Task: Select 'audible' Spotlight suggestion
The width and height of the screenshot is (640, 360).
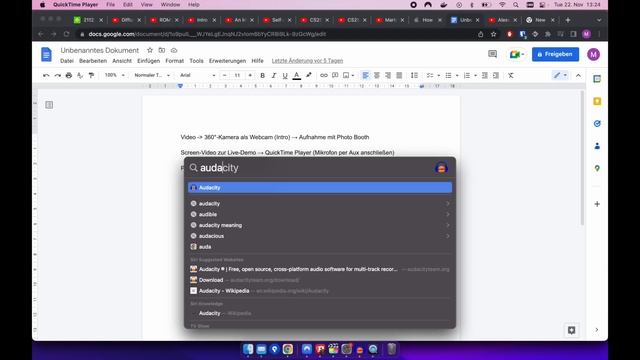Action: [320, 214]
